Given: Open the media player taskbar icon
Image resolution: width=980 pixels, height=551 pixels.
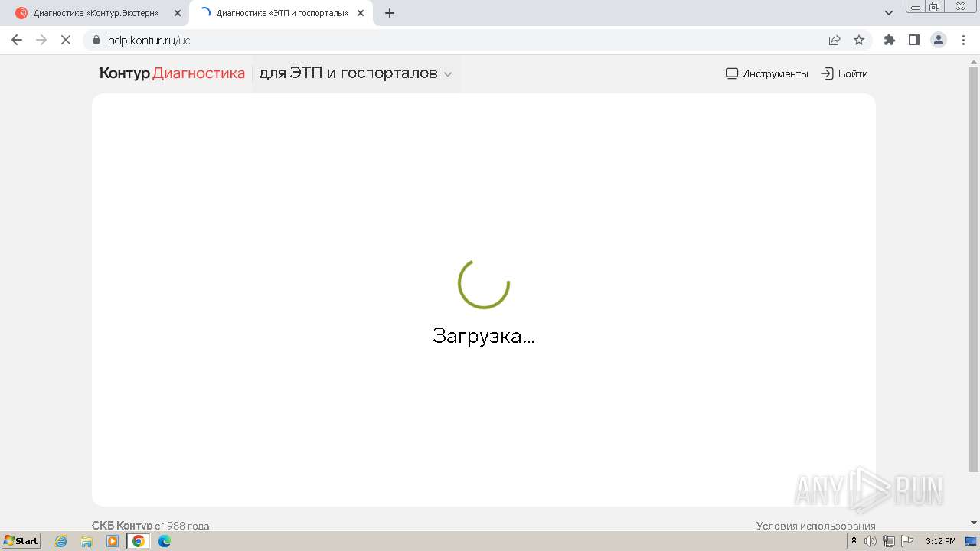Looking at the screenshot, I should coord(113,541).
